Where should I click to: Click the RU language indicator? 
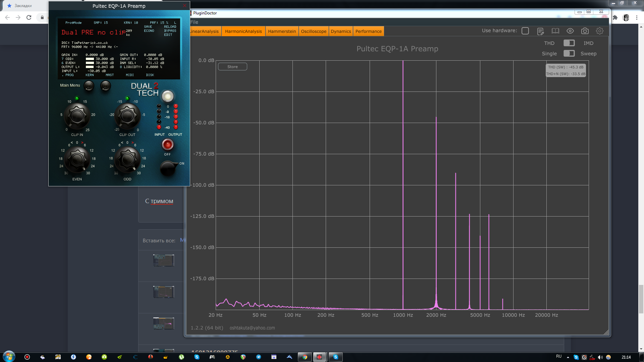point(559,356)
